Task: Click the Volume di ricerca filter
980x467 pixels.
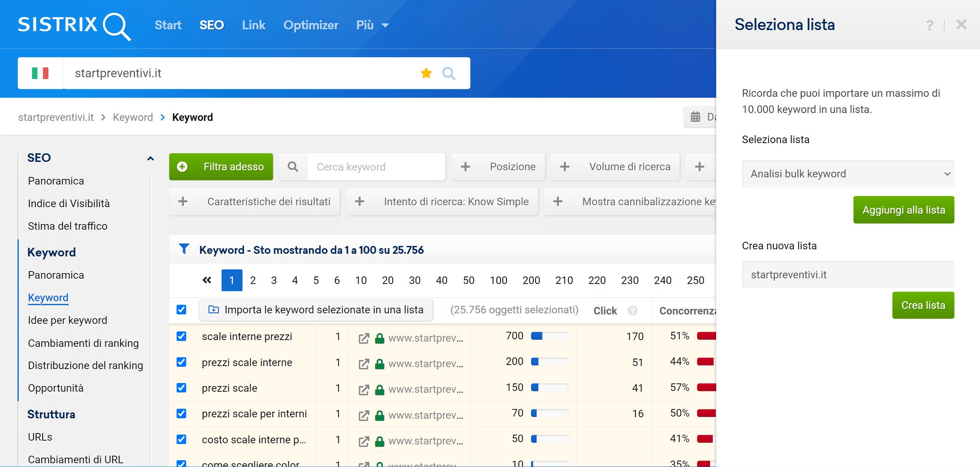Action: 615,166
